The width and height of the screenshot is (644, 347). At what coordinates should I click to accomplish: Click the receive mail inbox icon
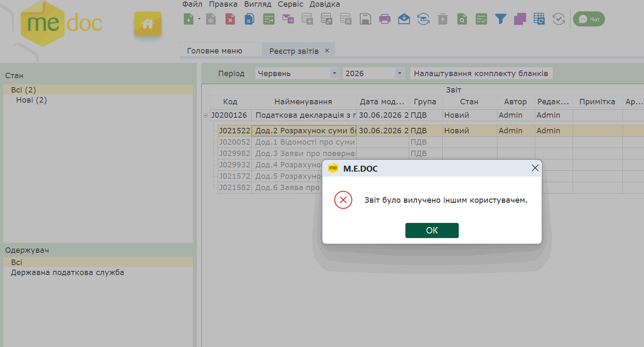(404, 19)
